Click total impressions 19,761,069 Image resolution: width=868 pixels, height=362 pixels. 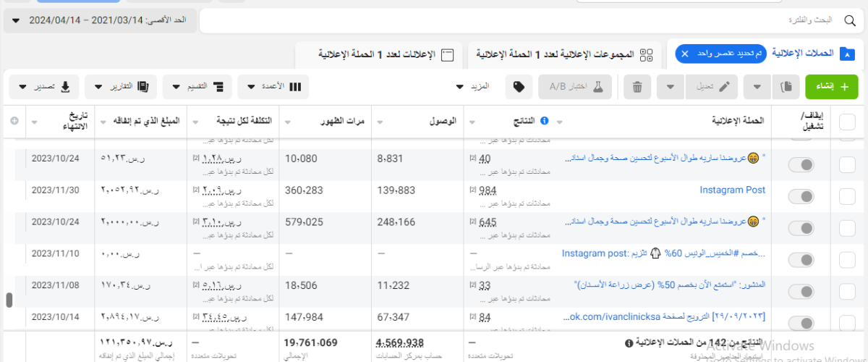(x=310, y=342)
